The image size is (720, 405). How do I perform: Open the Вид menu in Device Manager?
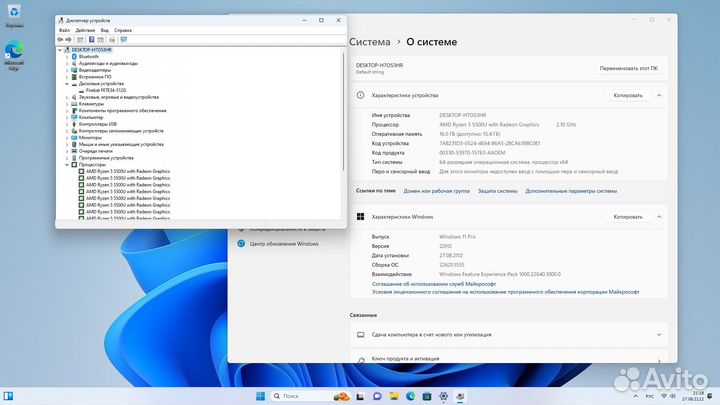pos(105,30)
